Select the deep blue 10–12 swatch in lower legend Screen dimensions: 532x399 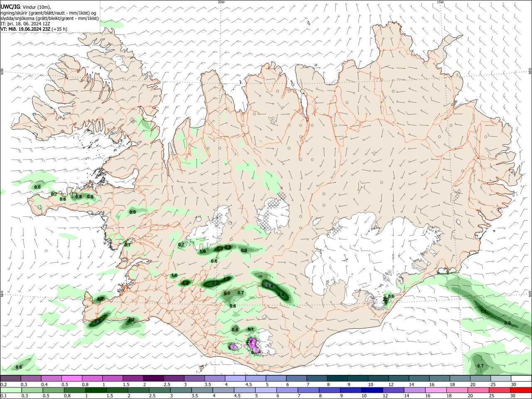(x=372, y=390)
